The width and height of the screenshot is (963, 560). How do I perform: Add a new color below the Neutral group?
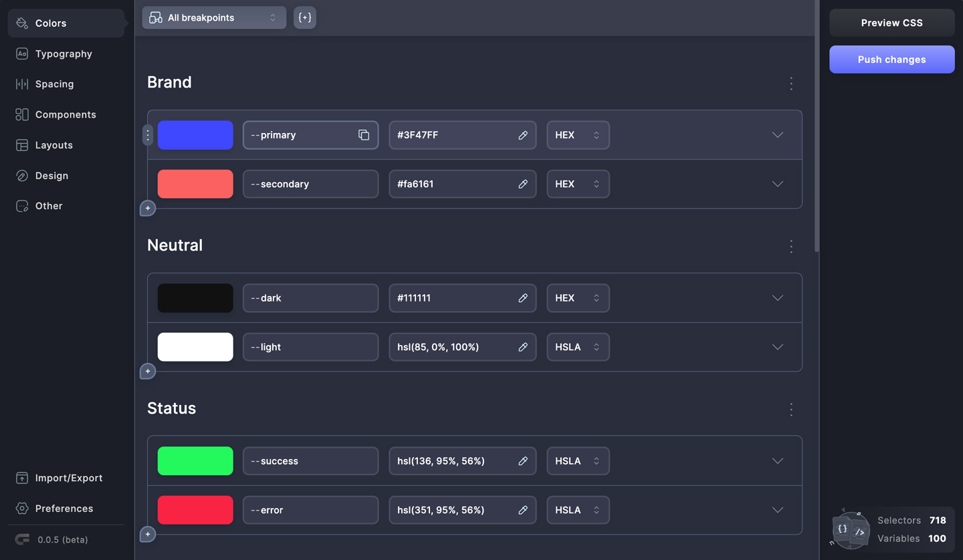[x=148, y=372]
